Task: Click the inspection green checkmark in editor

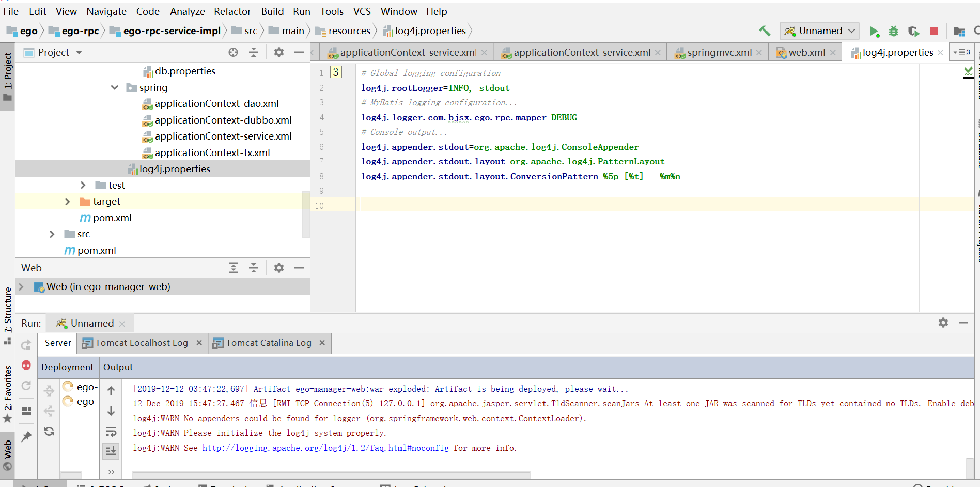Action: (x=969, y=72)
